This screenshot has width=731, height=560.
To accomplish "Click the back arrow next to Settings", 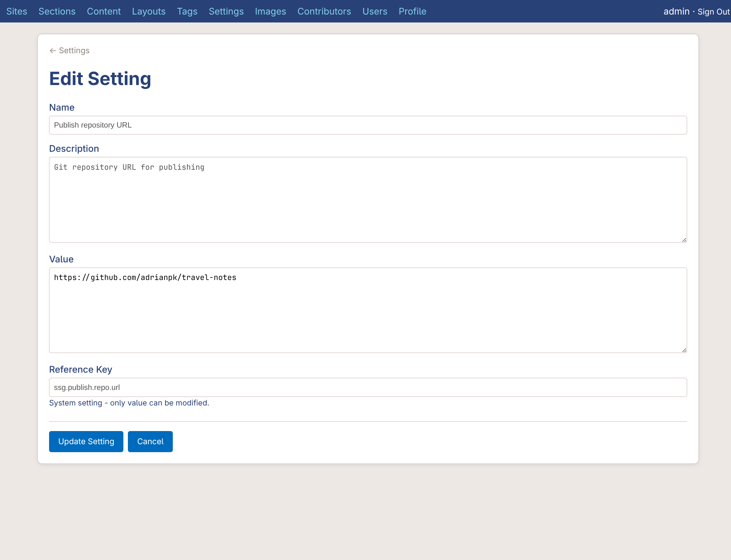I will pos(53,51).
